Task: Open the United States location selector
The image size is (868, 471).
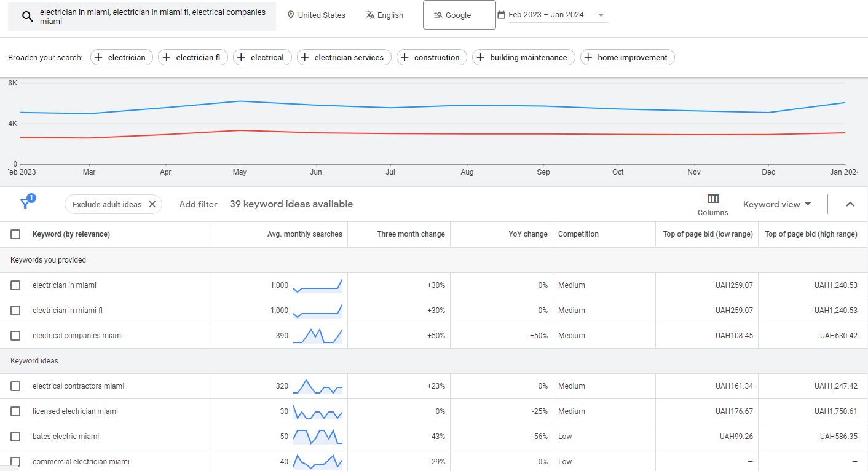Action: click(x=317, y=15)
